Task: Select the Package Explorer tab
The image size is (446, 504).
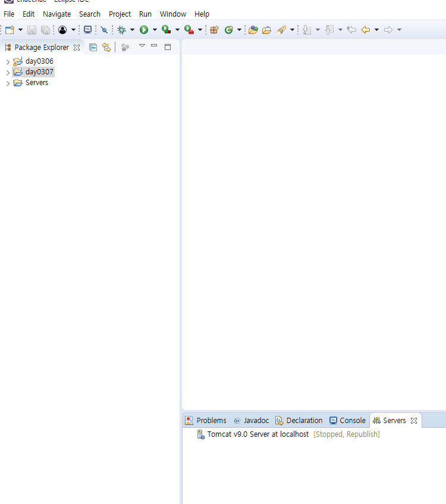Action: click(42, 48)
